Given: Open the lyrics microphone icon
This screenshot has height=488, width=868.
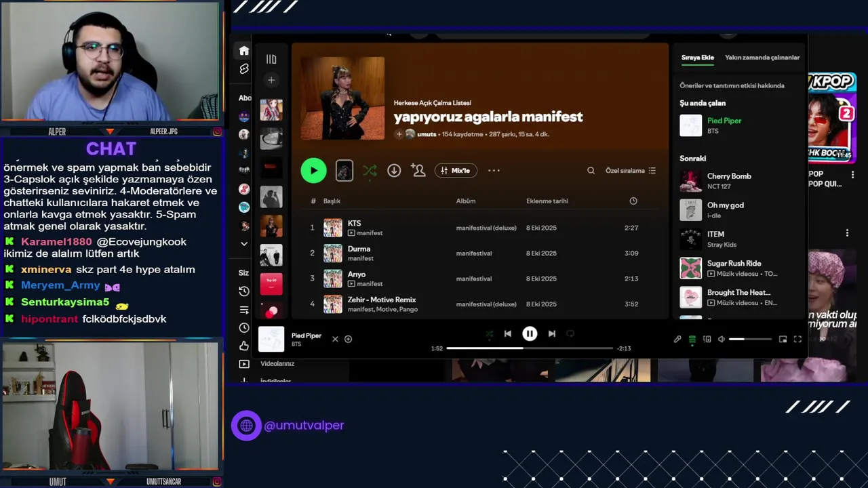Looking at the screenshot, I should (677, 339).
